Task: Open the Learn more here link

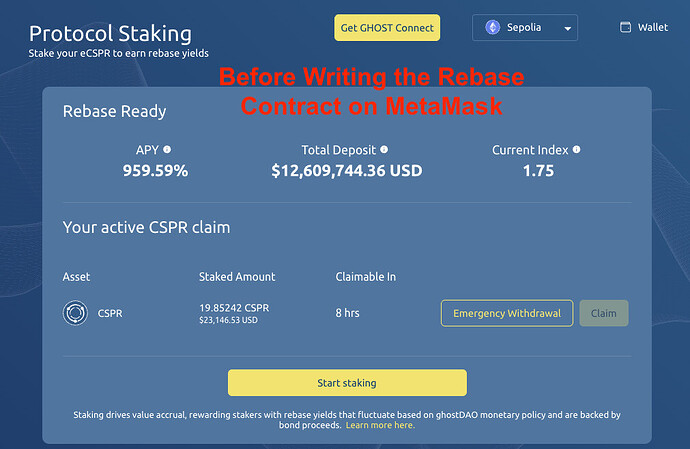Action: tap(380, 425)
